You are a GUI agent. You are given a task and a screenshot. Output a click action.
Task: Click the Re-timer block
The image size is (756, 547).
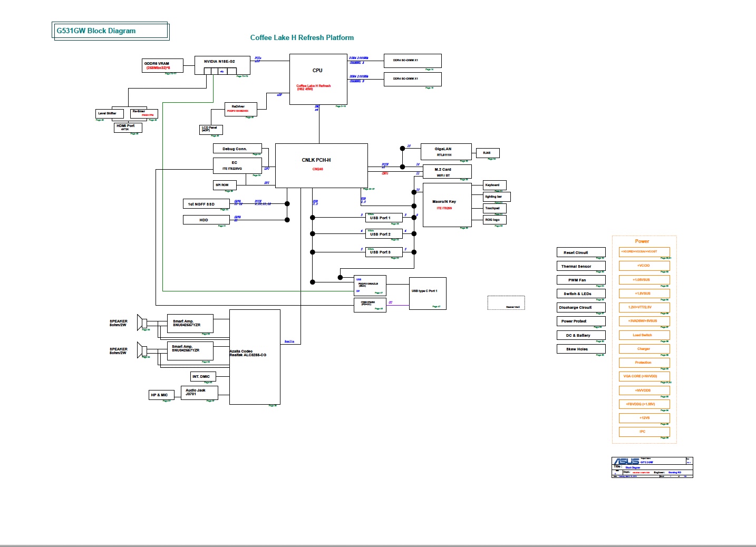pyautogui.click(x=144, y=113)
